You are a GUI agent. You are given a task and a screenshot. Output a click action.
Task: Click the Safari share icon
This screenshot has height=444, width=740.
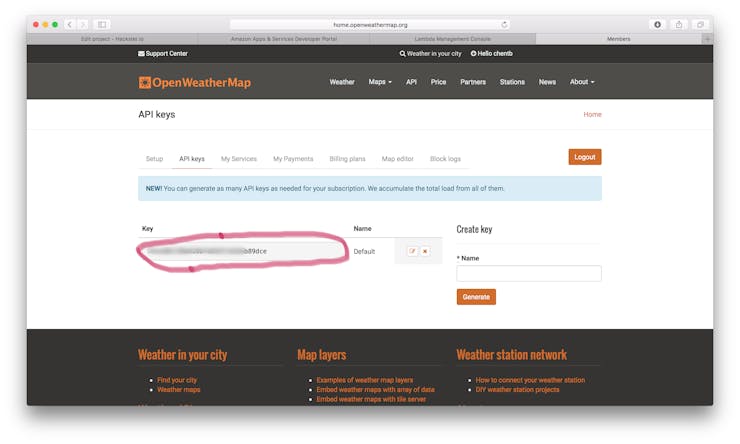click(679, 25)
